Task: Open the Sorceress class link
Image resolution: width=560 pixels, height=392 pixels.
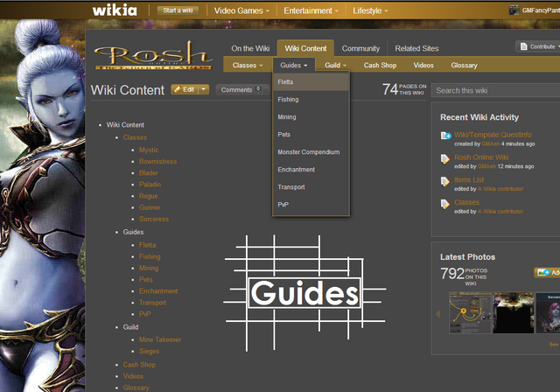Action: (154, 219)
